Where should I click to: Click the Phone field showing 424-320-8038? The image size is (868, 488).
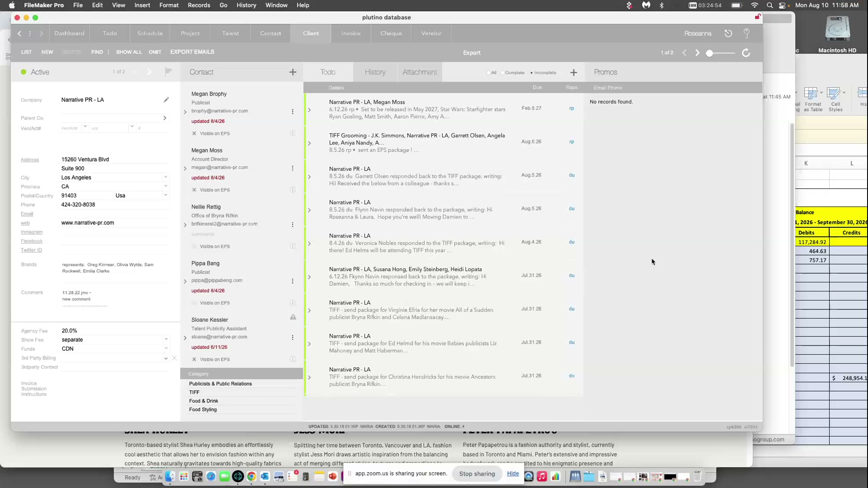(x=114, y=205)
